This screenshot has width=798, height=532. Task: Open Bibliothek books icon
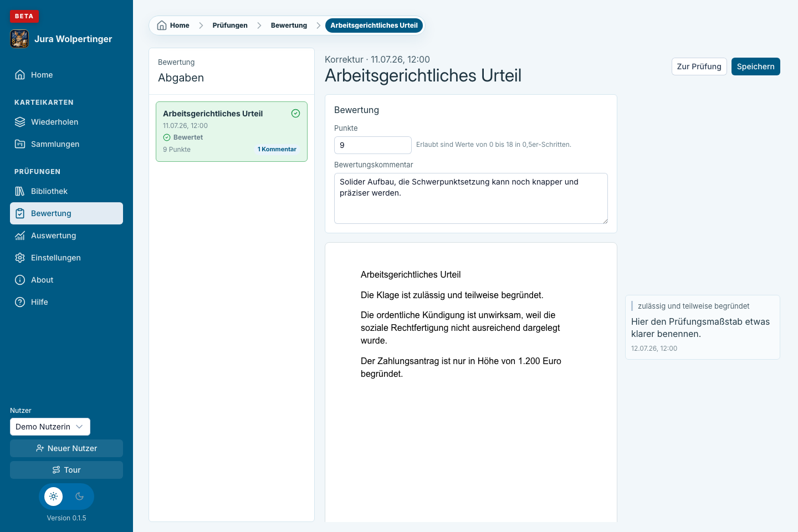coord(20,191)
